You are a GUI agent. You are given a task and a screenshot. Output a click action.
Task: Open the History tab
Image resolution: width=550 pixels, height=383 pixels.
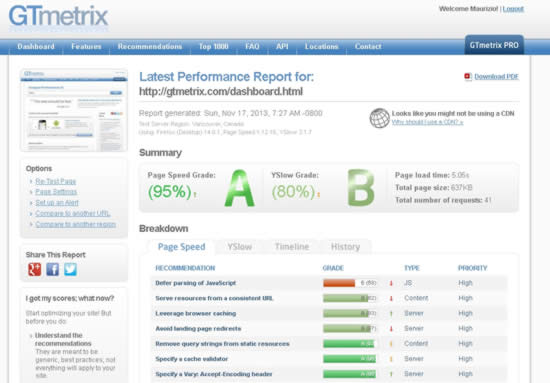346,247
